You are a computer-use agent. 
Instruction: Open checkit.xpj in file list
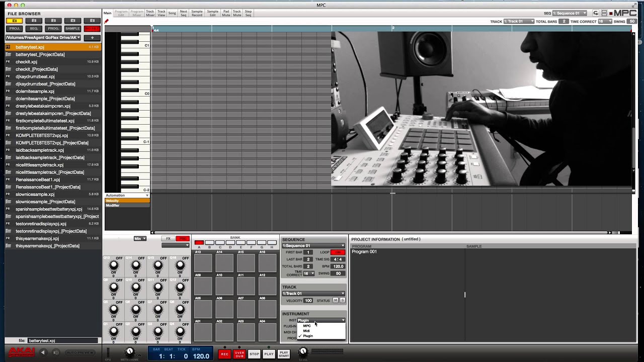(x=53, y=62)
